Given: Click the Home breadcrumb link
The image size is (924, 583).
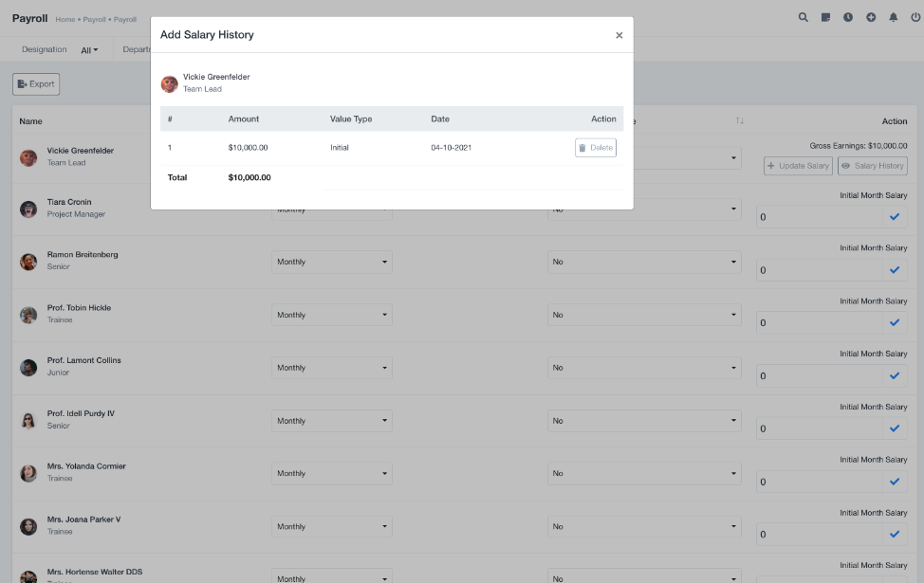Looking at the screenshot, I should 65,19.
